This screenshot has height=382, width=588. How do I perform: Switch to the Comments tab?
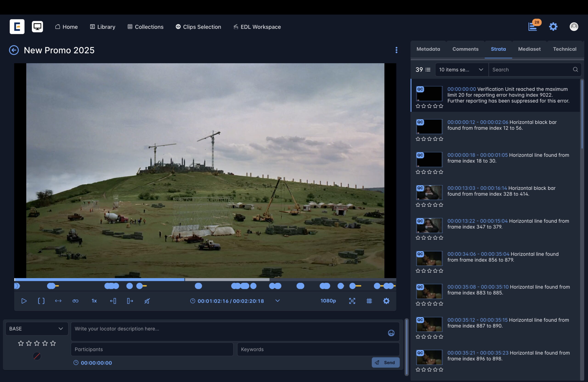coord(465,49)
